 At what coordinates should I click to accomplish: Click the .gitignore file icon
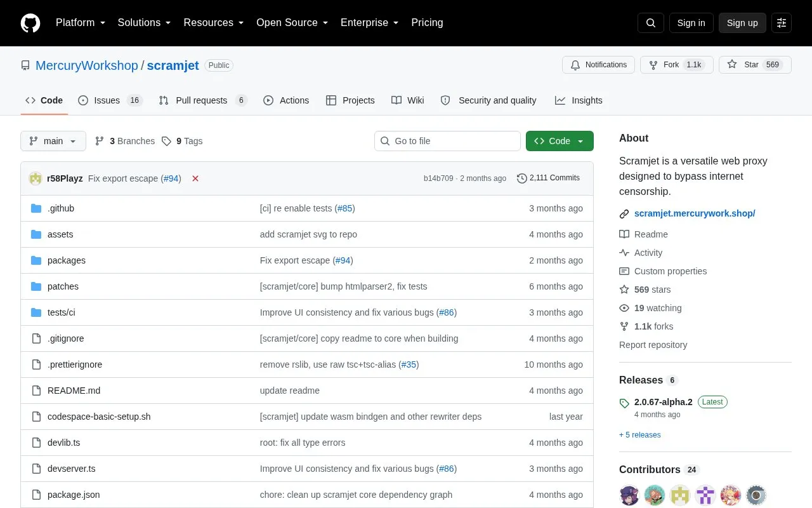tap(36, 338)
